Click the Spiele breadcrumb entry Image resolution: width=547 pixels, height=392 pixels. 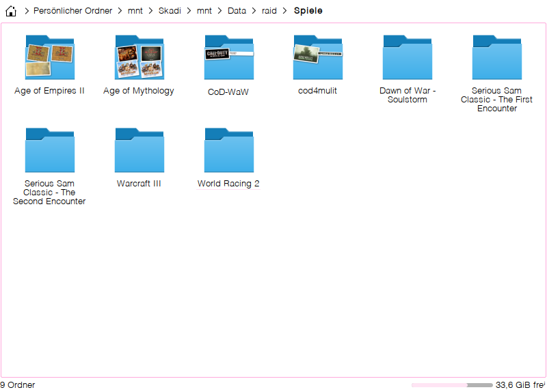coord(308,11)
